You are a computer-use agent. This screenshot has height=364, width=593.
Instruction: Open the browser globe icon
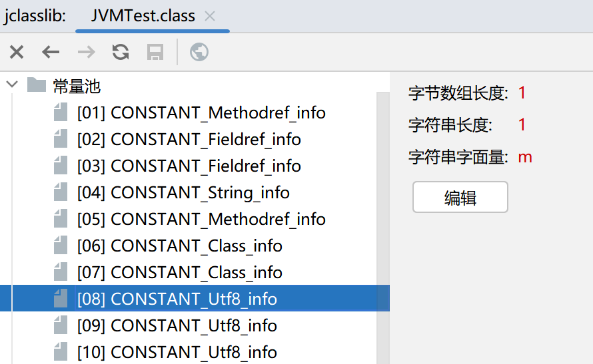pyautogui.click(x=199, y=52)
